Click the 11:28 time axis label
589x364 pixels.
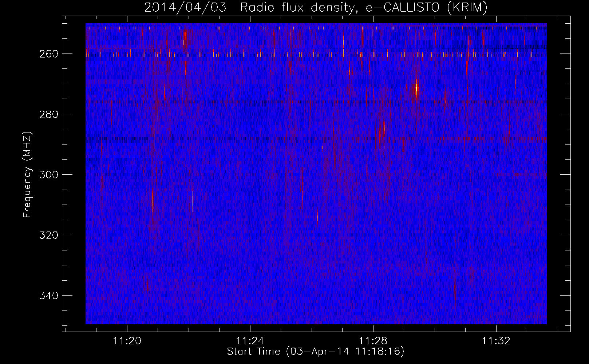click(373, 341)
